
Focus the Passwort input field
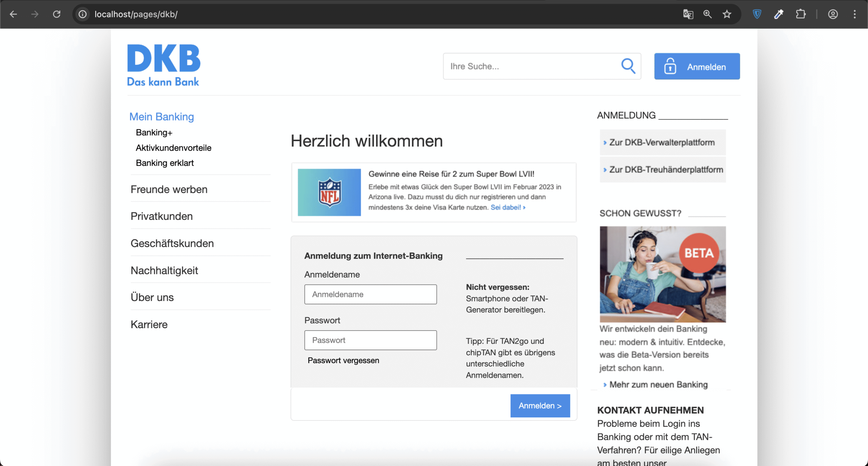pyautogui.click(x=371, y=340)
